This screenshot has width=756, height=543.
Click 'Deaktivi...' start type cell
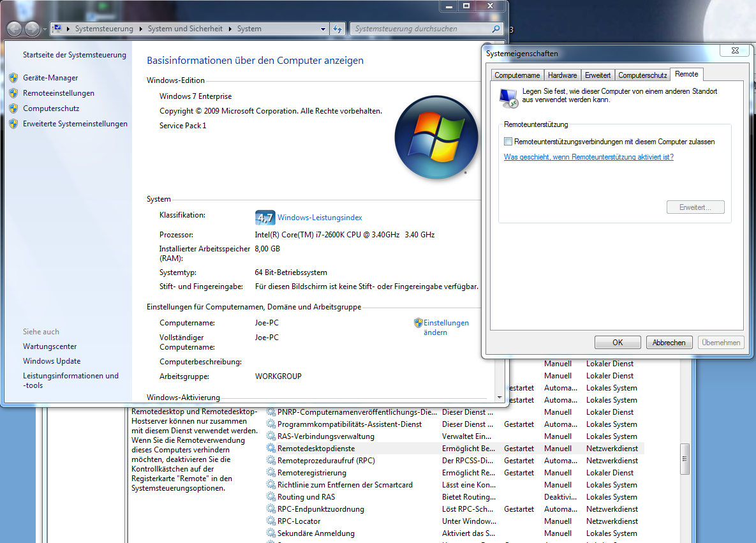coord(560,496)
